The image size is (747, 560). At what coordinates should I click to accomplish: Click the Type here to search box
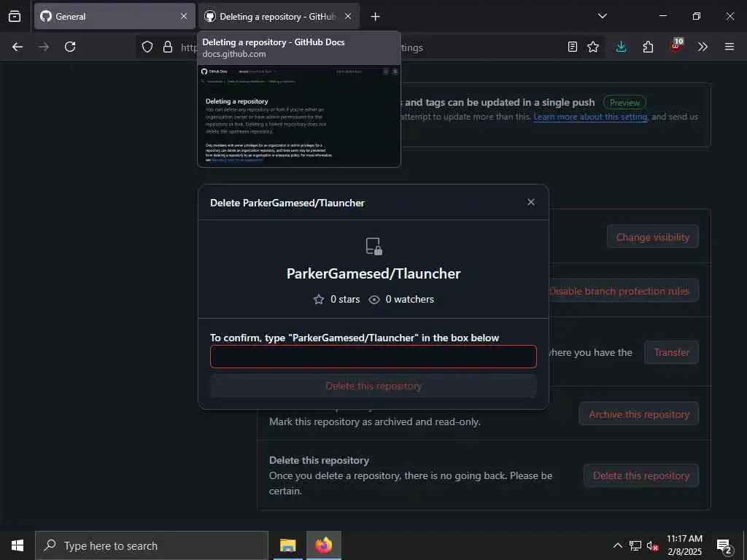click(152, 545)
